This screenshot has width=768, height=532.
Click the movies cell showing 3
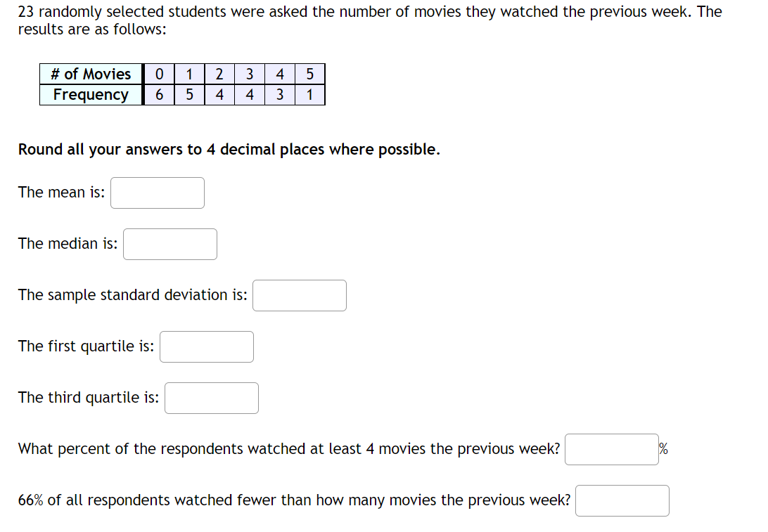pyautogui.click(x=250, y=74)
